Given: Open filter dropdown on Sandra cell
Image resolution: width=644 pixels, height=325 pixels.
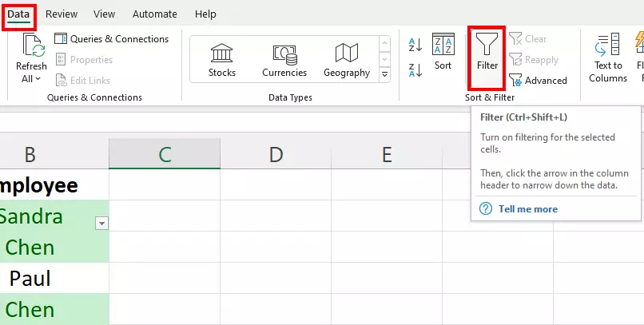Looking at the screenshot, I should [101, 224].
